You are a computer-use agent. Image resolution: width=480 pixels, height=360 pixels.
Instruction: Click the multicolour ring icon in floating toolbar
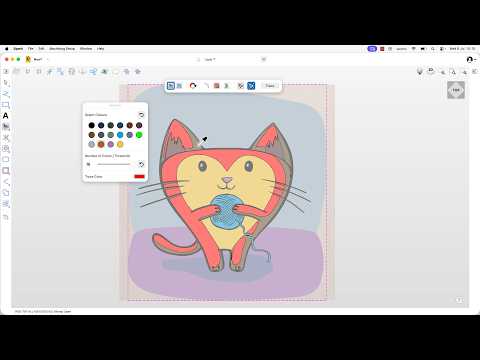193,86
